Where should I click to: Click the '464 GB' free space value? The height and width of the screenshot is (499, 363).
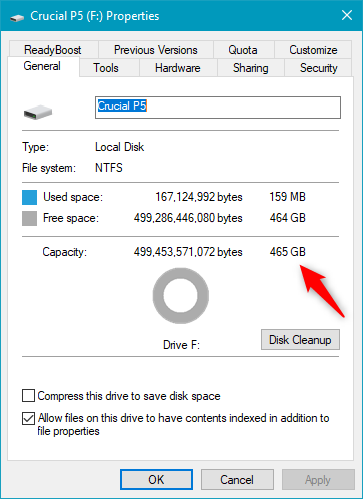[x=288, y=218]
